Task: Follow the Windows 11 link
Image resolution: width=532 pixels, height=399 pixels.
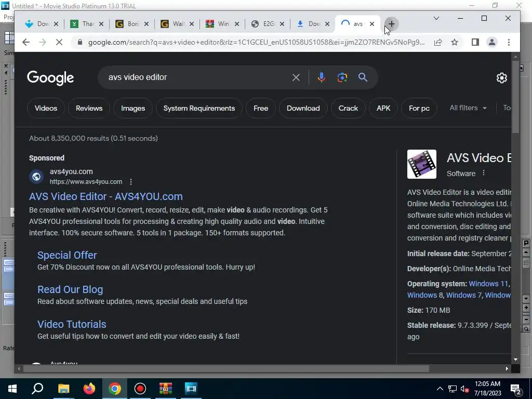Action: tap(488, 284)
